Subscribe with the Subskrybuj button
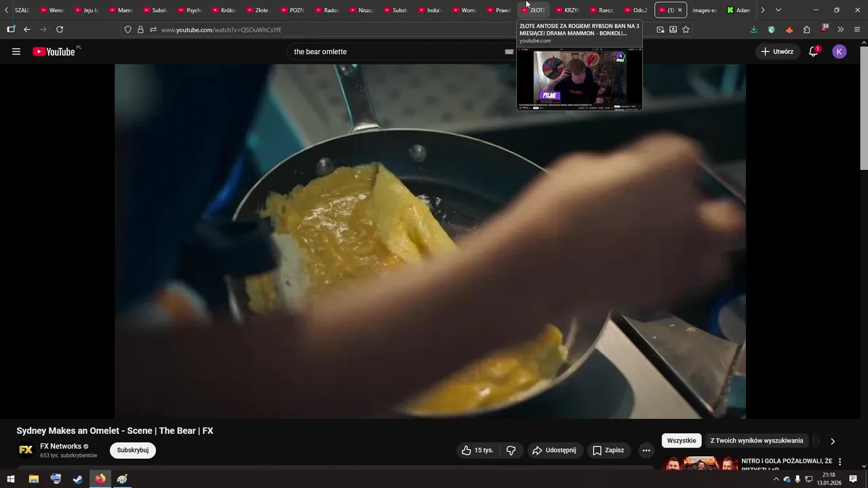The image size is (868, 488). [x=133, y=450]
